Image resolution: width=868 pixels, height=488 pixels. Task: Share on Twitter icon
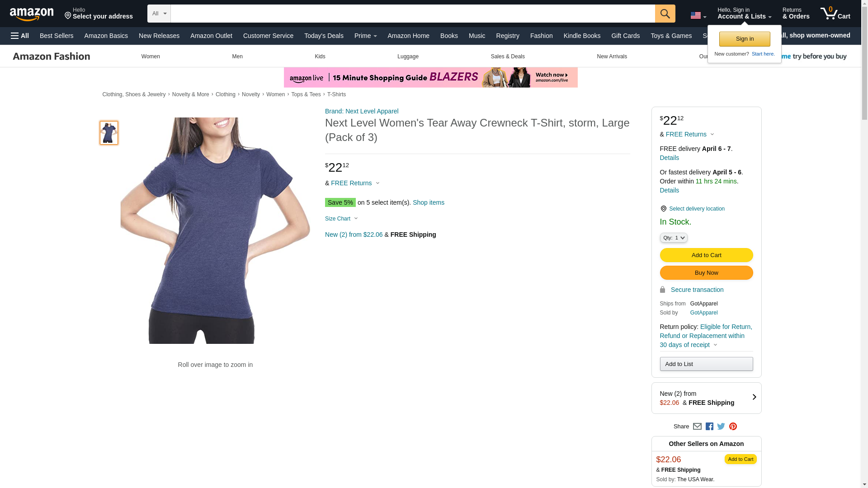pyautogui.click(x=721, y=427)
